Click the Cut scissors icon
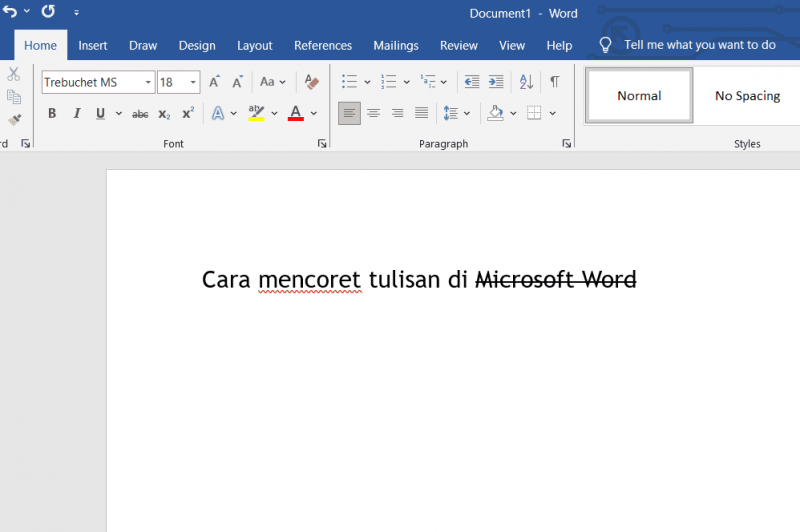This screenshot has width=800, height=532. [x=14, y=74]
